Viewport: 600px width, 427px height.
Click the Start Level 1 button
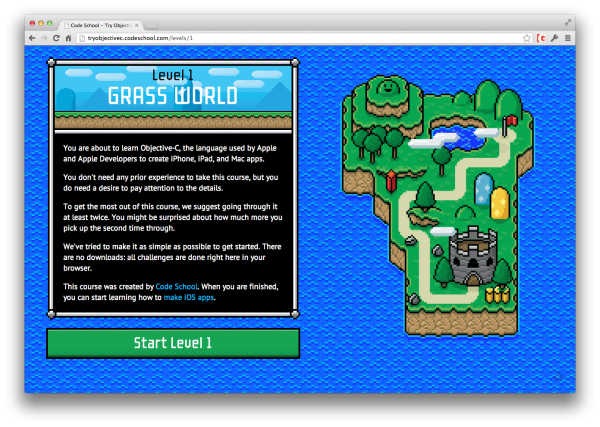[173, 343]
